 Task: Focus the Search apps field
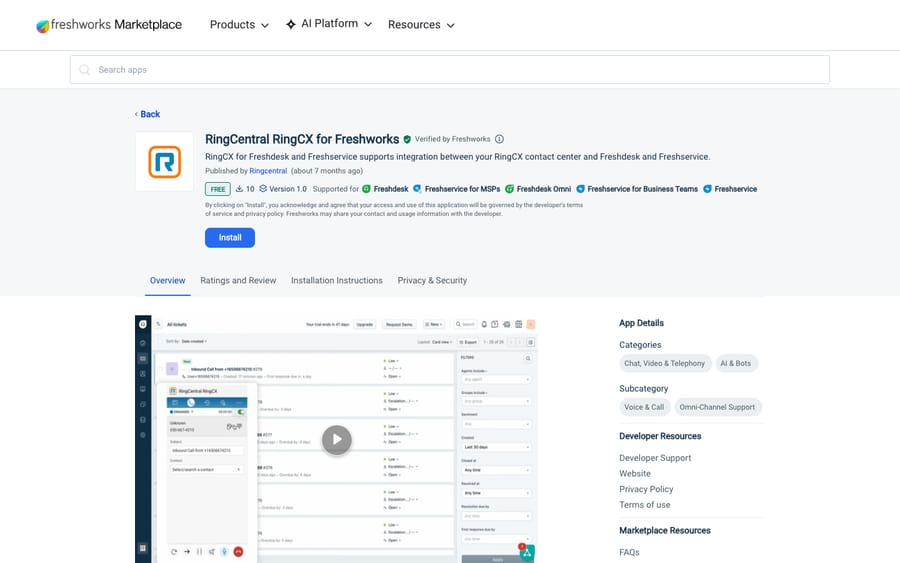[449, 69]
